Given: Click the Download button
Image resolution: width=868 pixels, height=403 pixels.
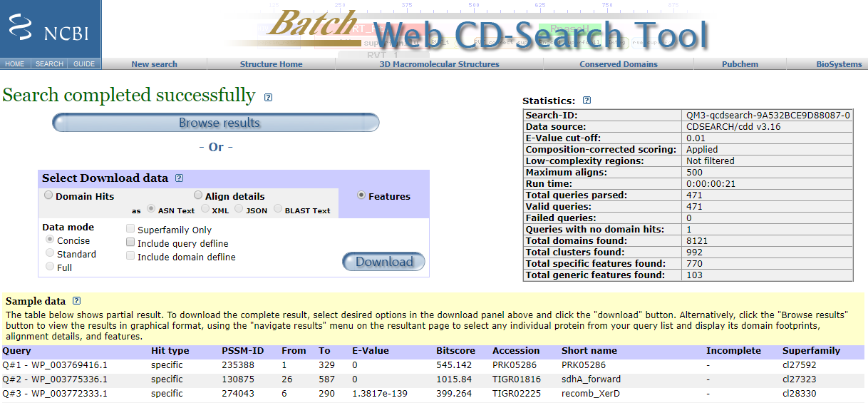Looking at the screenshot, I should 383,262.
